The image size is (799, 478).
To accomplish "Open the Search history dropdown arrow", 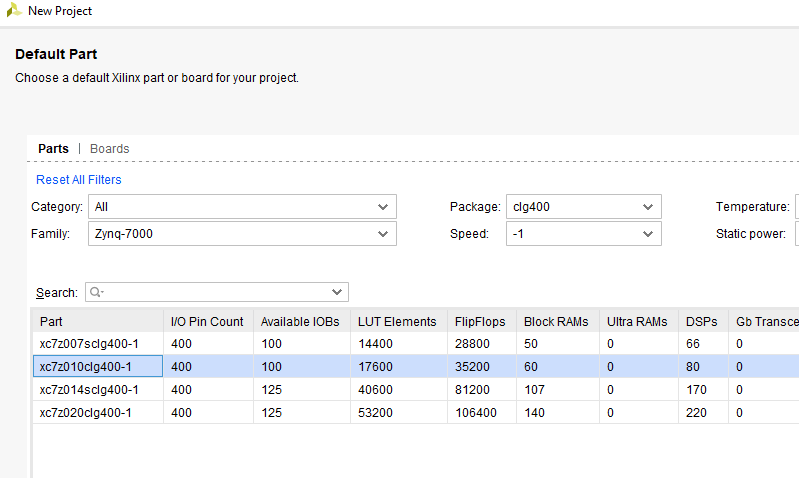I will click(337, 292).
